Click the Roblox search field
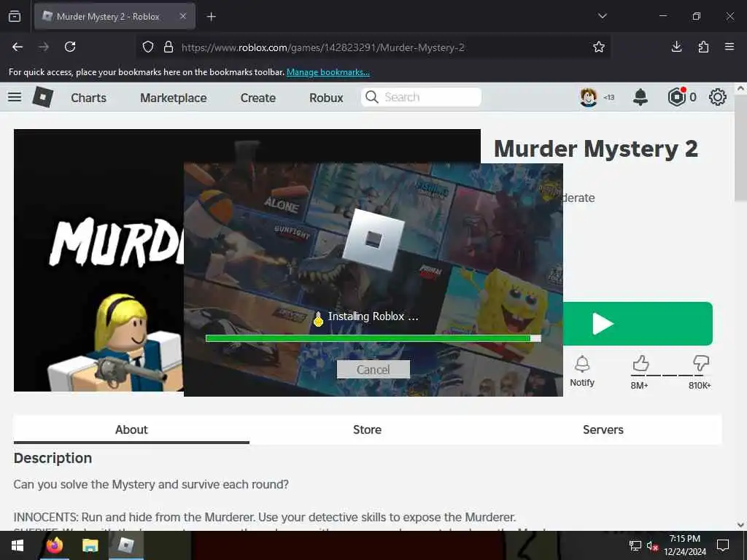 click(421, 97)
